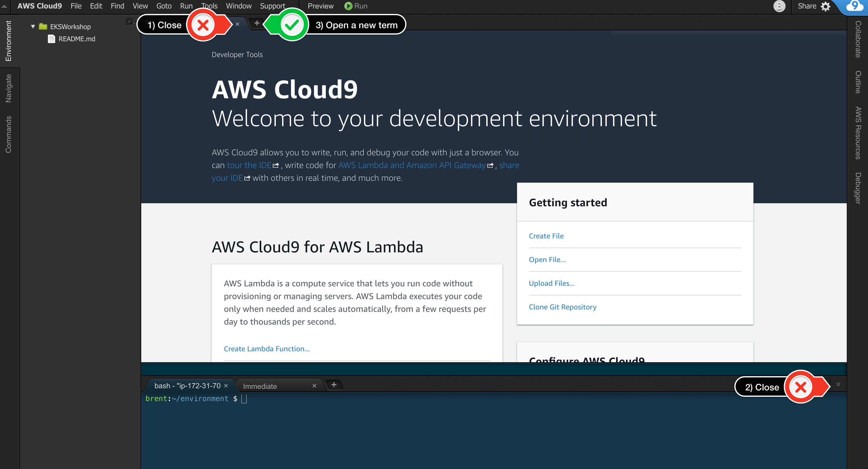868x469 pixels.
Task: Open the file tree gear settings icon
Action: (129, 22)
